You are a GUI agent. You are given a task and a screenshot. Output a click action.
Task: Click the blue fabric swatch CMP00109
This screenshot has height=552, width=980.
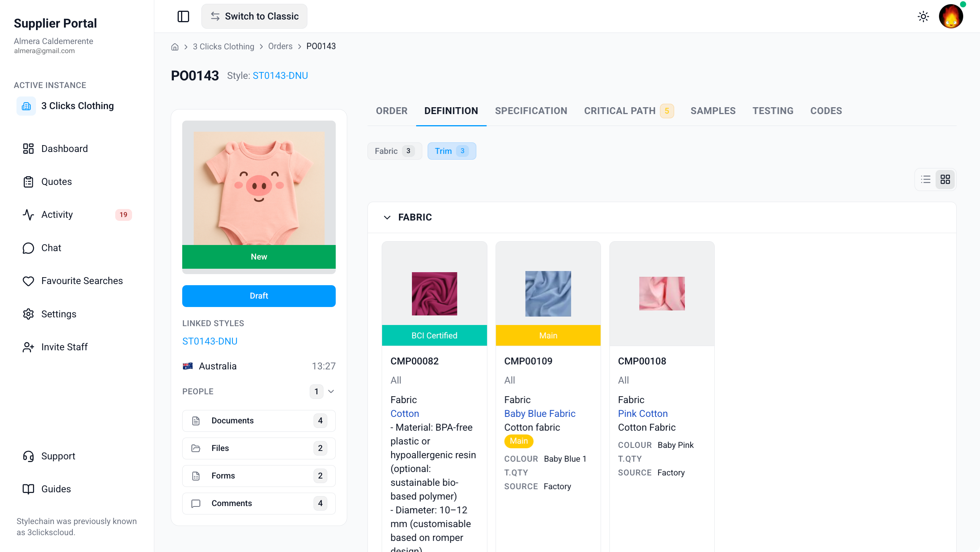548,294
